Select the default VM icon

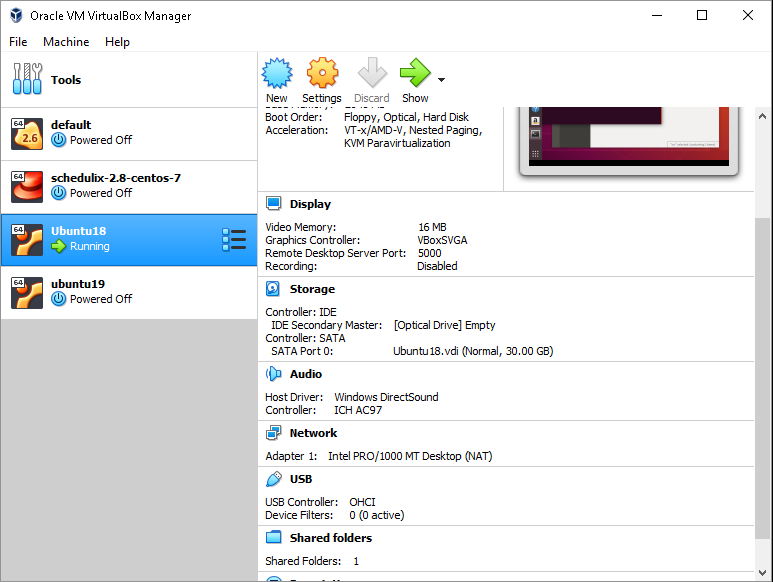point(27,134)
